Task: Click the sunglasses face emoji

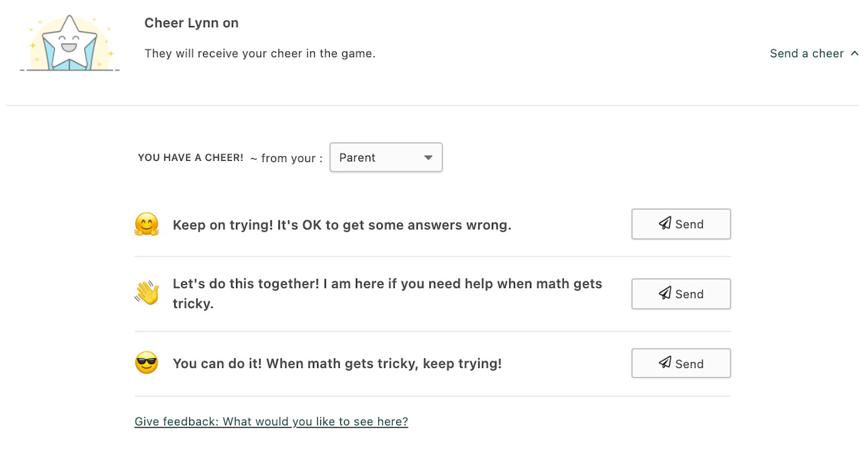Action: click(146, 363)
